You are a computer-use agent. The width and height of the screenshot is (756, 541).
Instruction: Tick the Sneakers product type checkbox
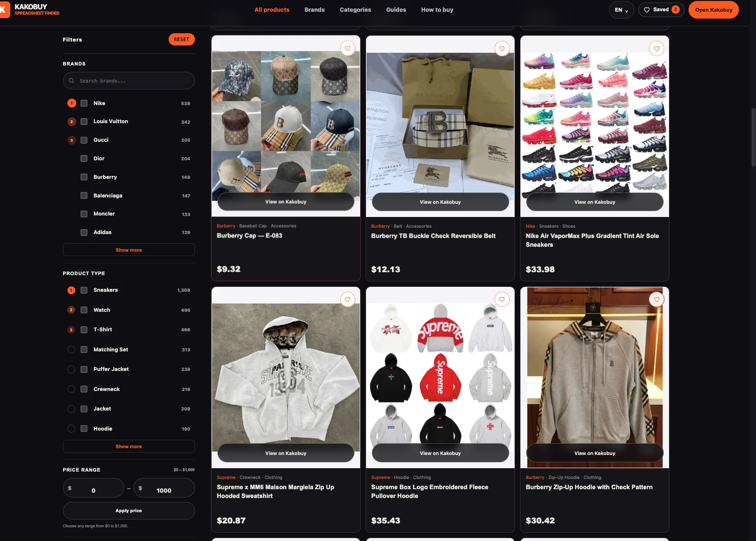click(x=84, y=290)
